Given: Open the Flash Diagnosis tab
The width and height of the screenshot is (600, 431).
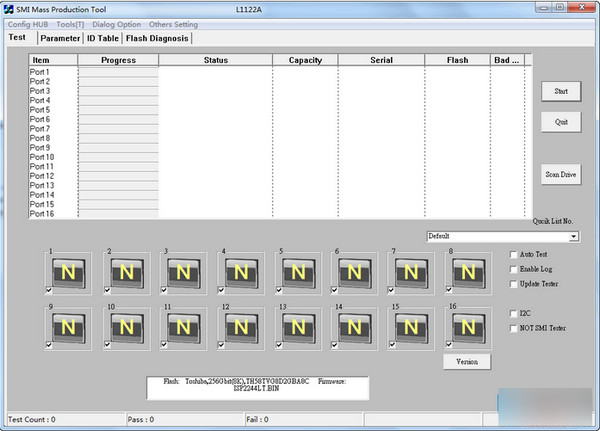Looking at the screenshot, I should pos(156,39).
